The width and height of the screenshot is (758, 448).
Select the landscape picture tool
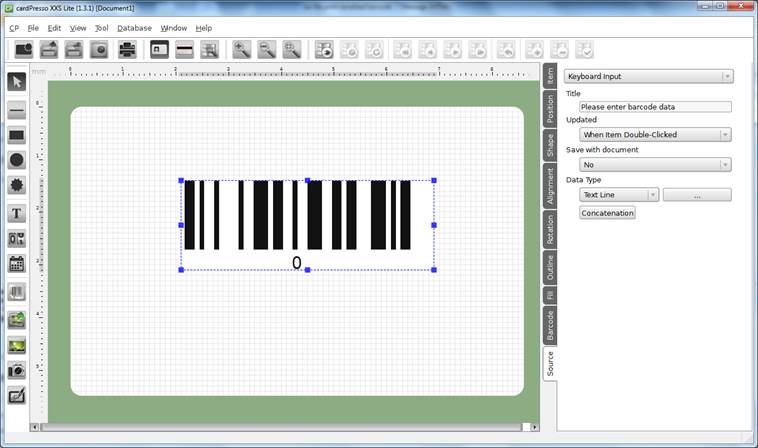tap(16, 346)
